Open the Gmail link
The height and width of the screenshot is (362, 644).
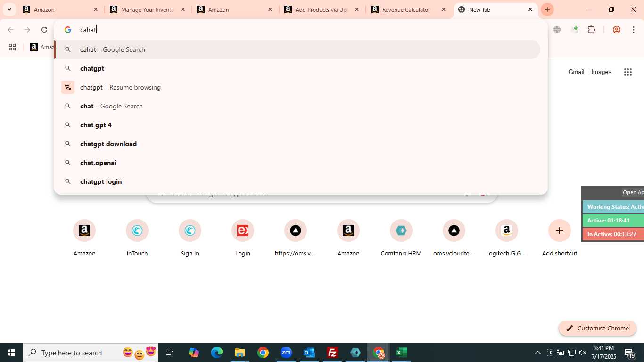pyautogui.click(x=576, y=72)
